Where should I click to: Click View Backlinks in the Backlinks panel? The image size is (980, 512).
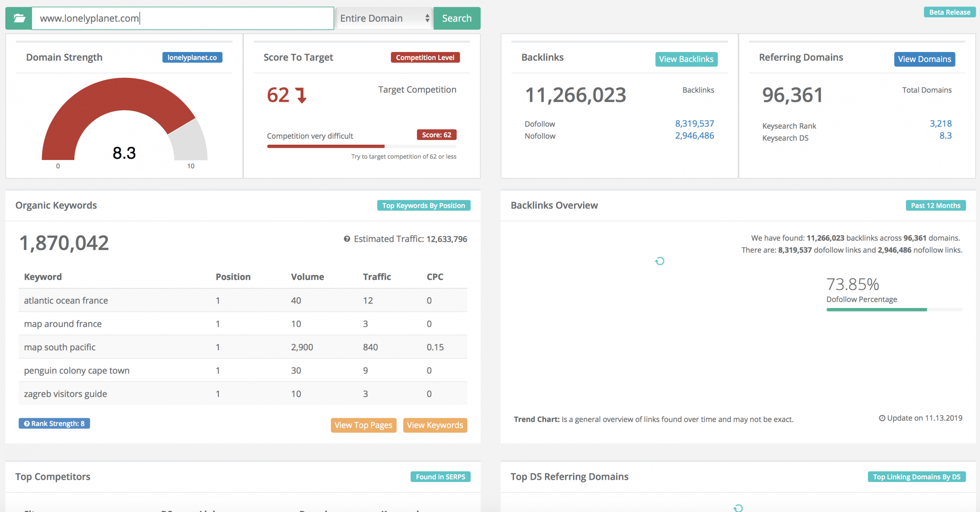[686, 59]
